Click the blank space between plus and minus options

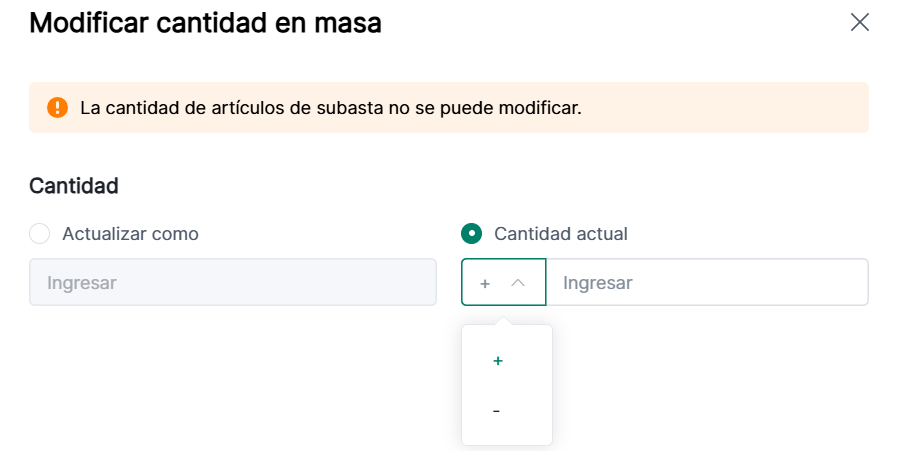[506, 386]
